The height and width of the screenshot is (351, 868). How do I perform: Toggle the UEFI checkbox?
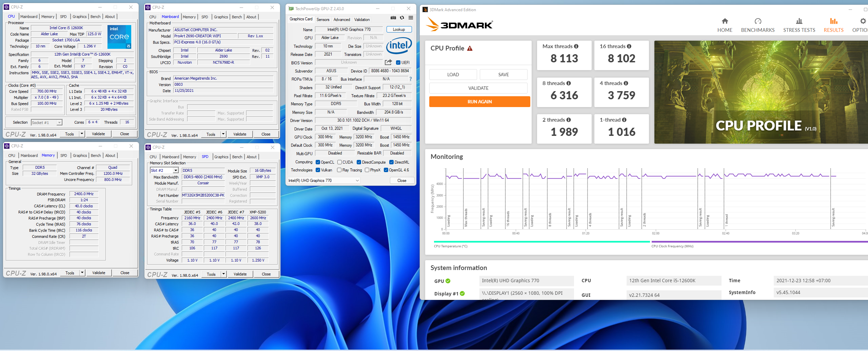pyautogui.click(x=398, y=63)
